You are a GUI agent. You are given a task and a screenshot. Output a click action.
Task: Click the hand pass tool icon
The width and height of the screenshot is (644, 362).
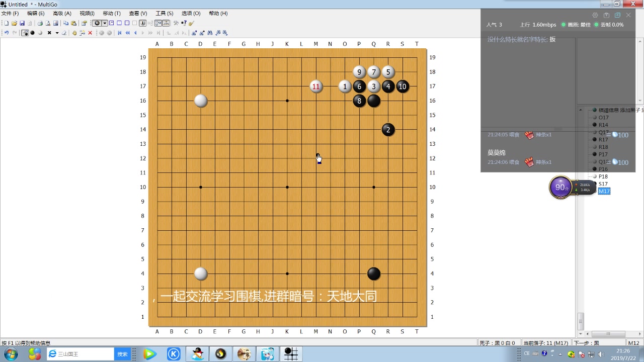point(74,33)
